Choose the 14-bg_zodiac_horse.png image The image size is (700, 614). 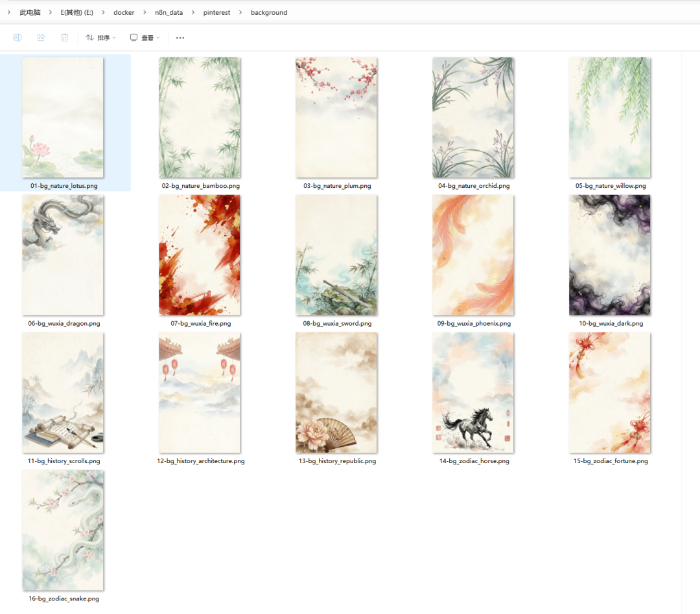pos(473,392)
